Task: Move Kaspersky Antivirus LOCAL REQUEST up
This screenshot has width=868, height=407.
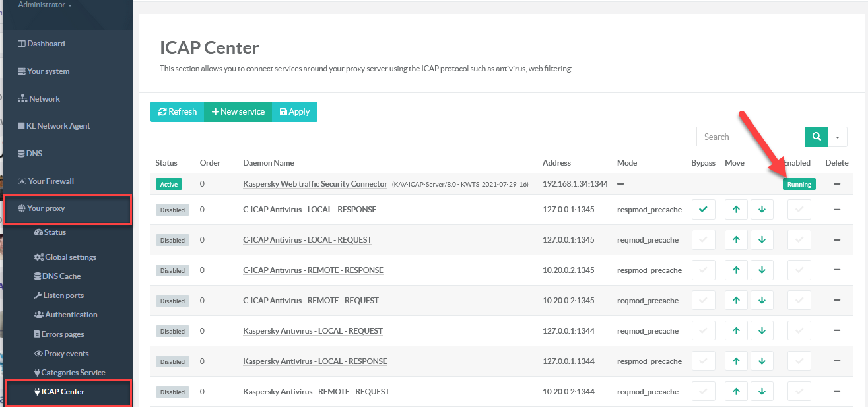Action: pos(736,331)
